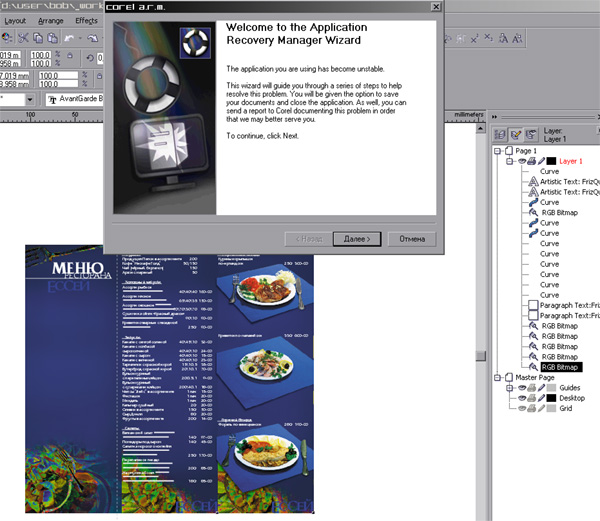
Task: Close the Corel A.R.M. dialog
Action: tap(436, 7)
